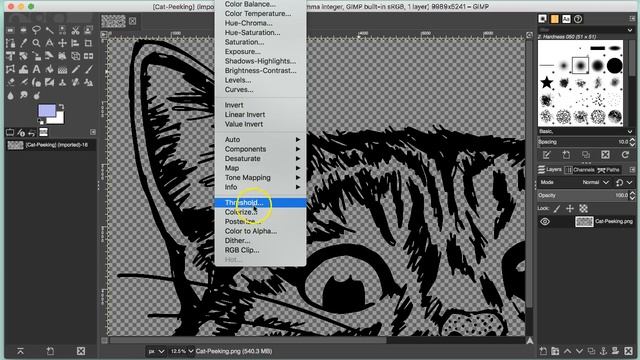
Task: Select the Paintbrush tool
Action: click(x=89, y=69)
